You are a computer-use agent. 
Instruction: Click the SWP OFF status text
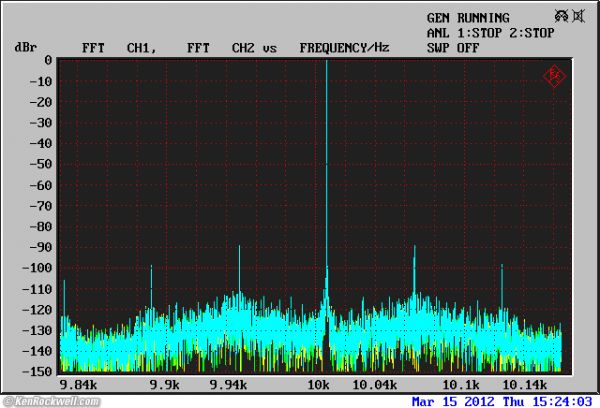(453, 48)
